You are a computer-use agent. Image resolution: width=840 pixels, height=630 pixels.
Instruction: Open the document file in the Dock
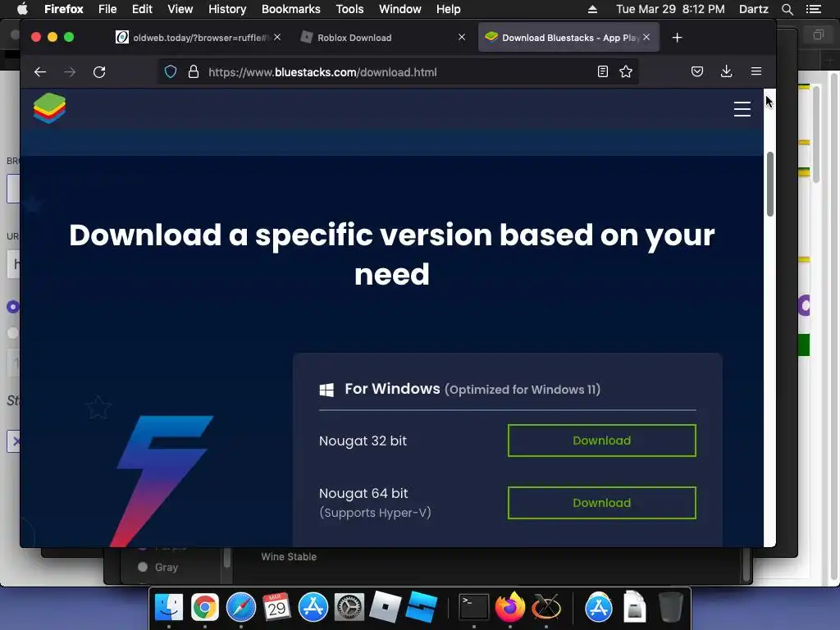click(634, 608)
